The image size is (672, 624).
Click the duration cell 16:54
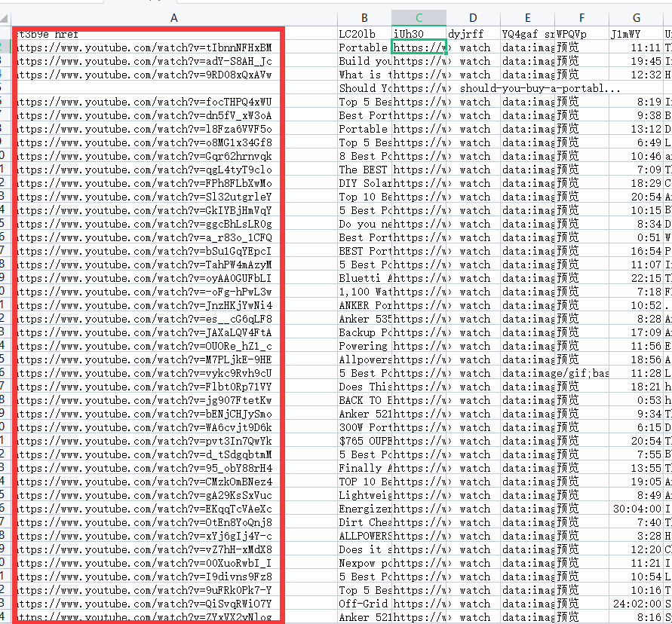tap(636, 252)
